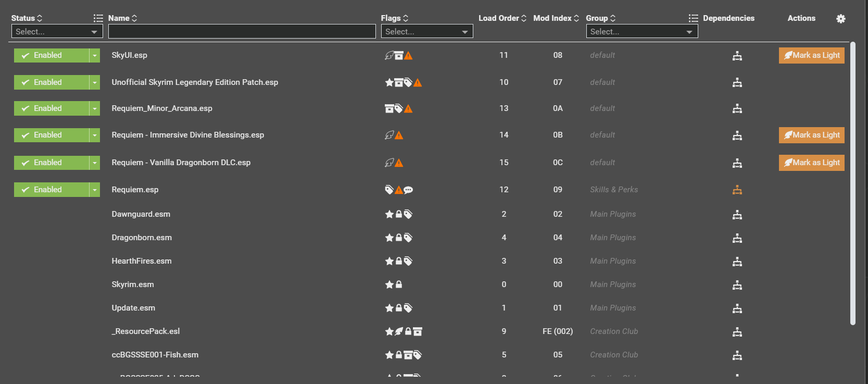Open dependencies icon for ccBGSSSE001-Fish.esm

click(737, 355)
